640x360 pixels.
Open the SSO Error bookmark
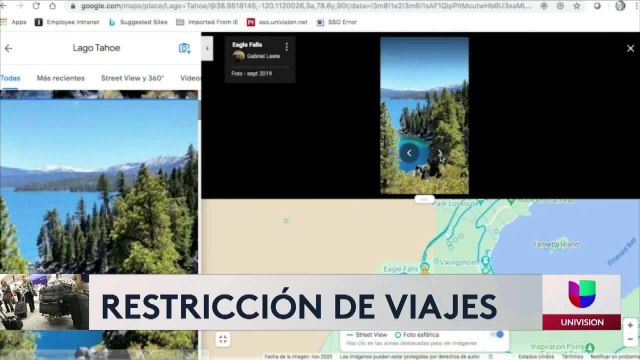pos(337,22)
